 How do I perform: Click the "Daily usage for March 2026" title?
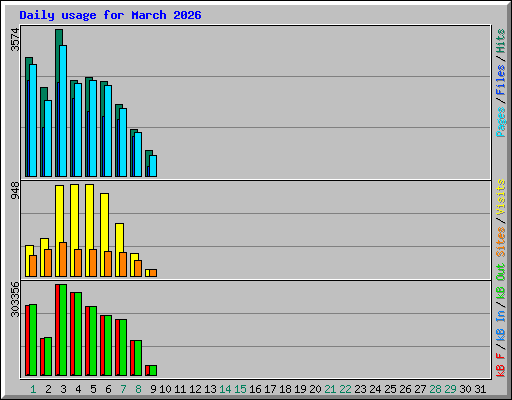click(x=110, y=15)
